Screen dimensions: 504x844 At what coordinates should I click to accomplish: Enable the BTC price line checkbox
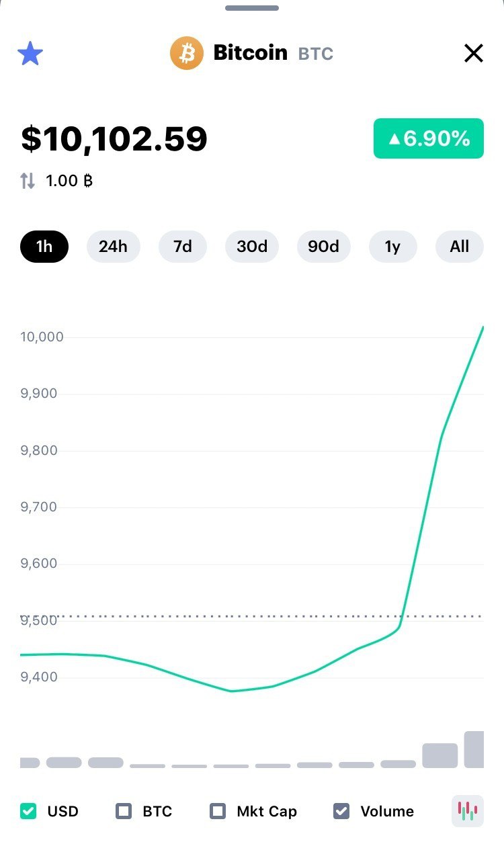click(124, 811)
